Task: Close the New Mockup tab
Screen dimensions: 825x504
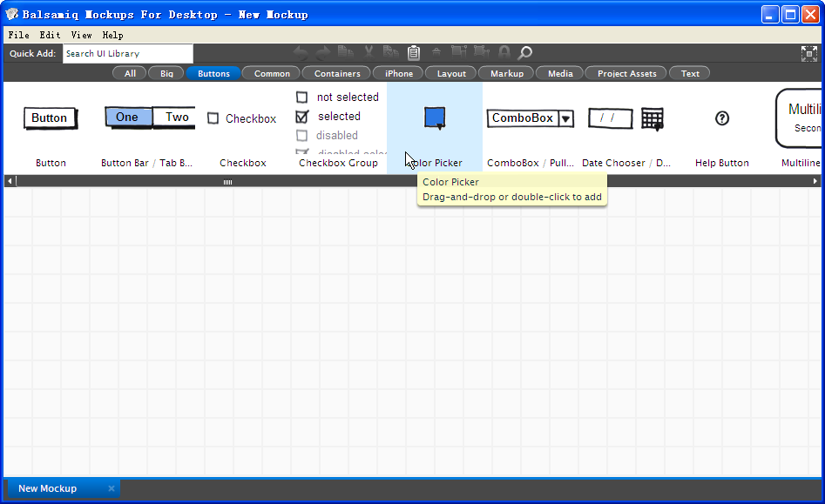Action: pos(112,488)
